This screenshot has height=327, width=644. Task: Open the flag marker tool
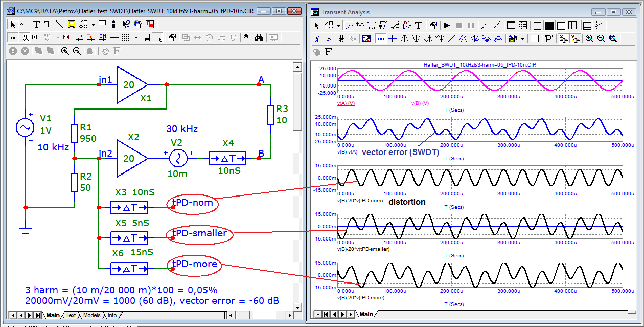[x=102, y=25]
